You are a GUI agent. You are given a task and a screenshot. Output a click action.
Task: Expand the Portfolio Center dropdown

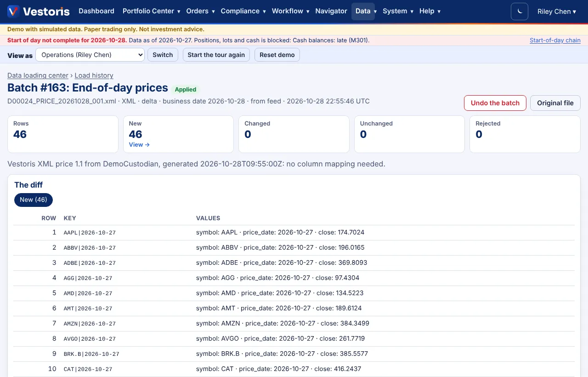(x=151, y=11)
